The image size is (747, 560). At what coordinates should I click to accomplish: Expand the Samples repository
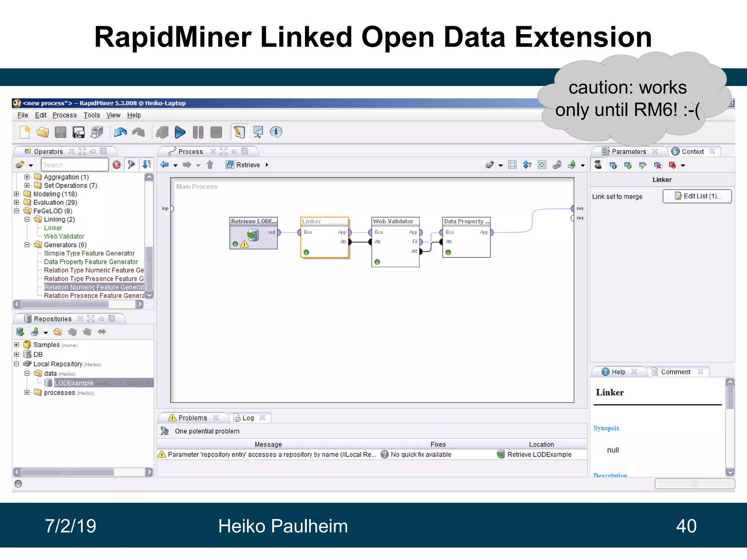point(16,345)
